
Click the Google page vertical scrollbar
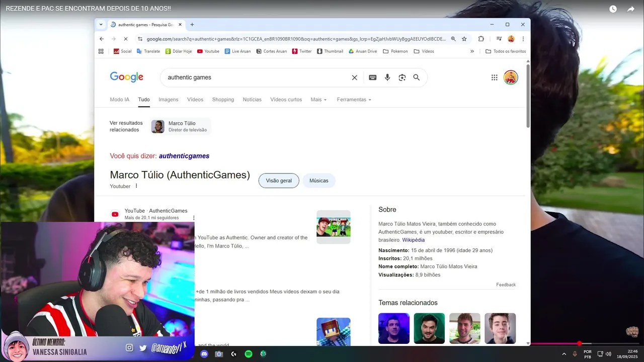click(x=528, y=96)
